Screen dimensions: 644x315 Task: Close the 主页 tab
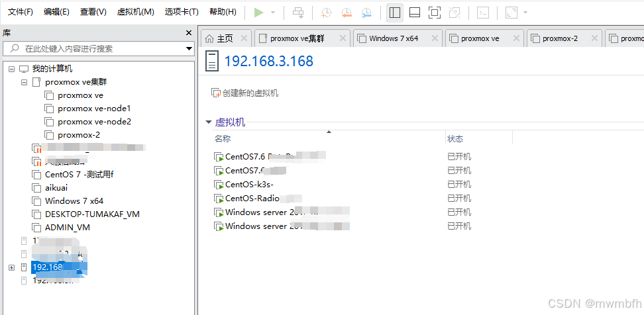244,38
